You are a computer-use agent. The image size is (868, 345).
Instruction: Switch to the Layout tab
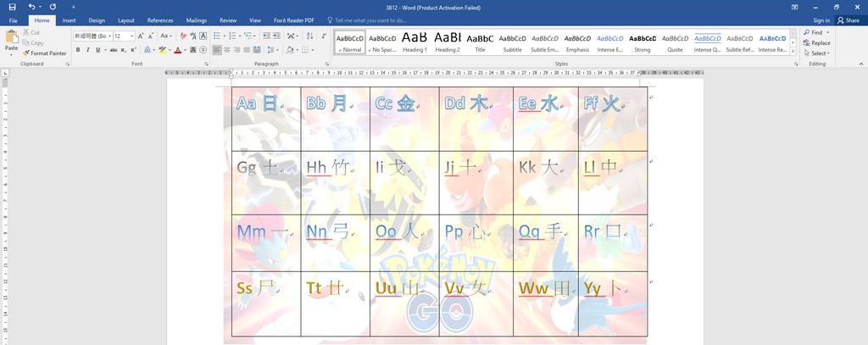click(x=126, y=20)
